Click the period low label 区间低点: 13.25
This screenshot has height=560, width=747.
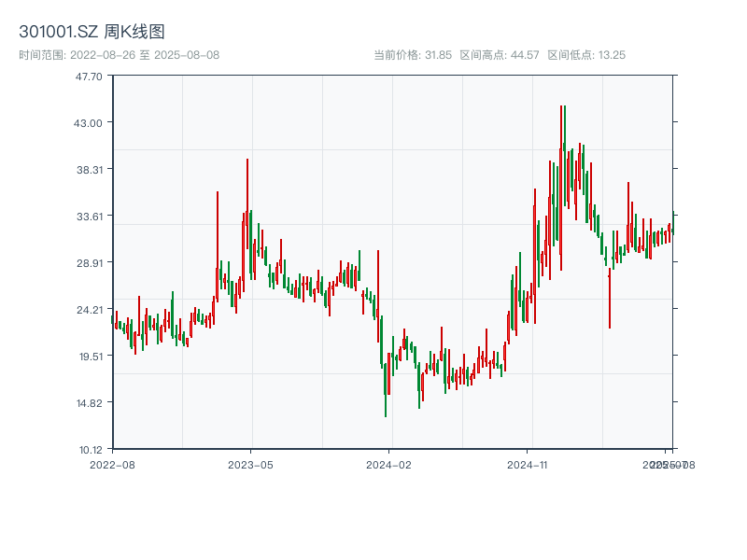[586, 55]
